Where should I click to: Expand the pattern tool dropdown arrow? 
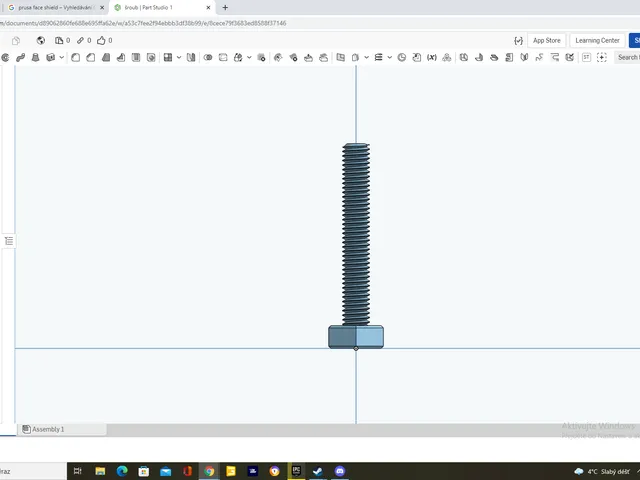(179, 58)
